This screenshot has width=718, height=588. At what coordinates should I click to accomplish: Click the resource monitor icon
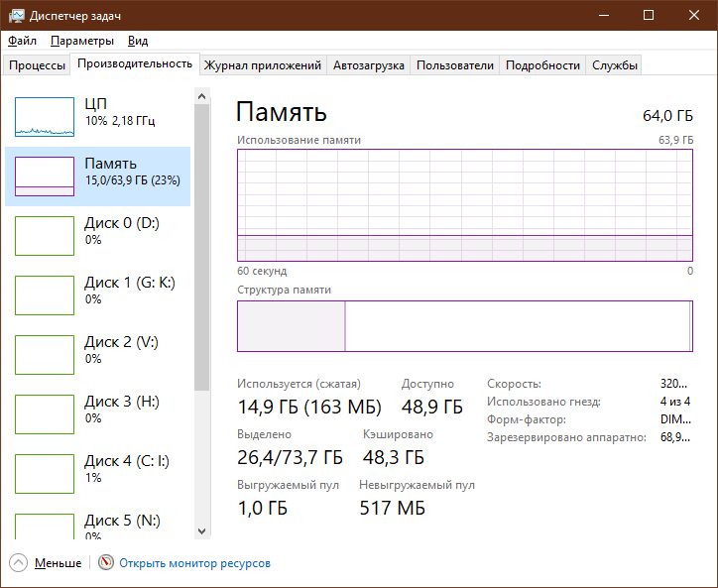[x=106, y=562]
